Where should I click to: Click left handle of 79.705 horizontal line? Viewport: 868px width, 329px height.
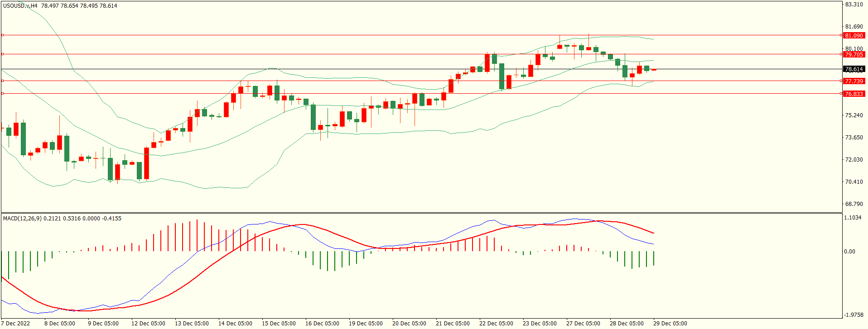pos(3,54)
